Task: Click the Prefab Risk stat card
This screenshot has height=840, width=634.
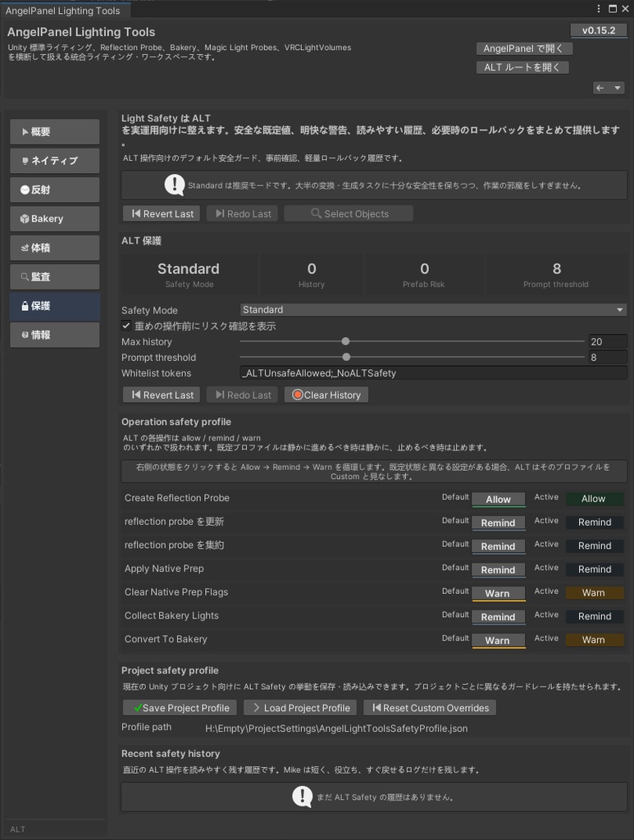Action: [423, 274]
